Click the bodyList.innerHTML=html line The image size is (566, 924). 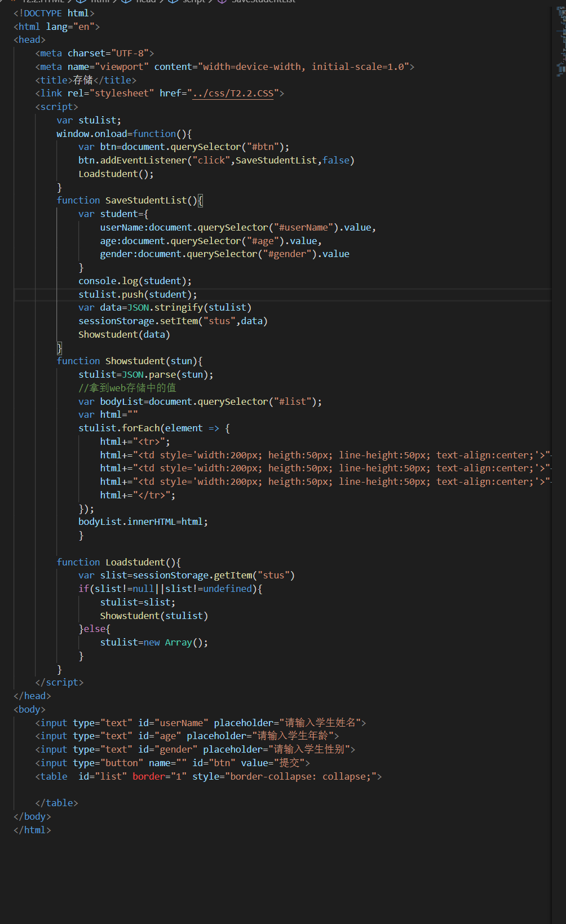143,521
